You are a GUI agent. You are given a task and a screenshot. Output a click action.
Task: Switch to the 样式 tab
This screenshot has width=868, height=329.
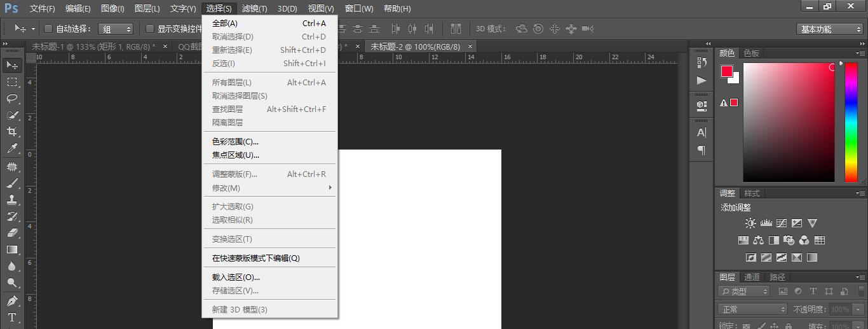[x=752, y=193]
